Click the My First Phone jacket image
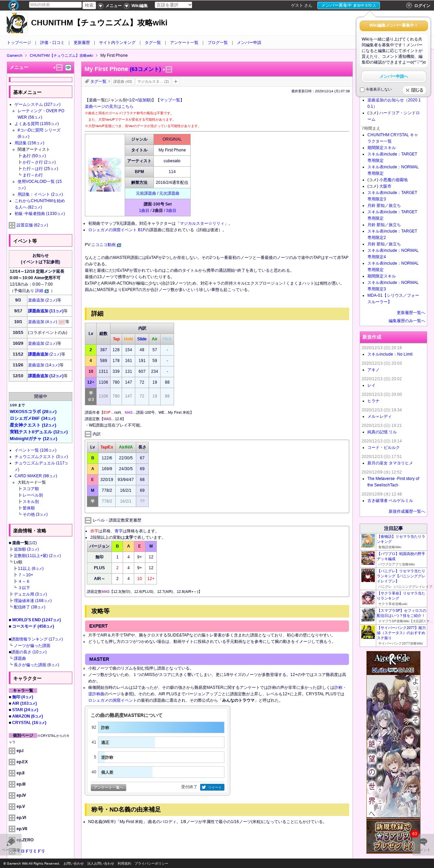434x868 pixels. pos(105,175)
